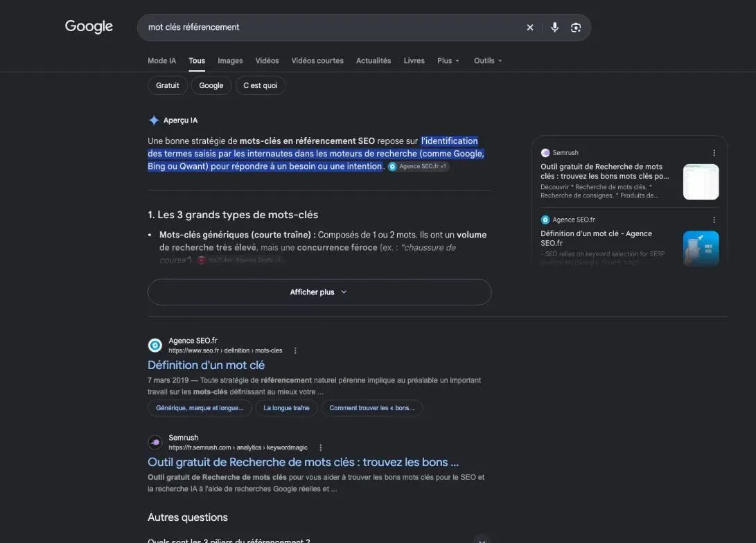This screenshot has height=543, width=756.
Task: Click heading '1. Les 3 grands types de mots-clés'
Action: point(233,215)
